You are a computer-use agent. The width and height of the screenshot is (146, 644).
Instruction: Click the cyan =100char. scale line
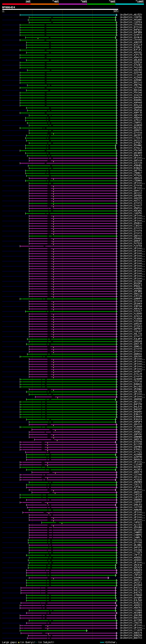102,642
